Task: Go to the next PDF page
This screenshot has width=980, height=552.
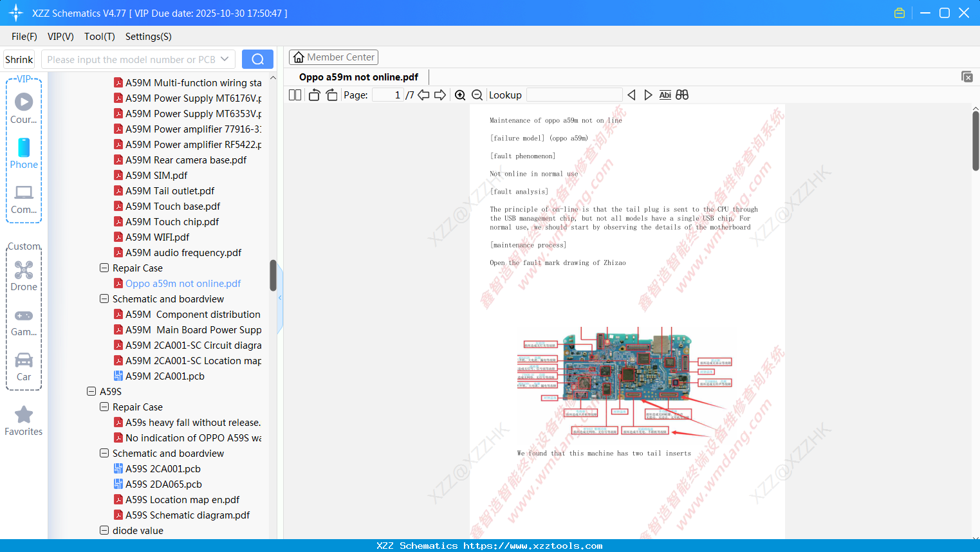Action: point(440,95)
